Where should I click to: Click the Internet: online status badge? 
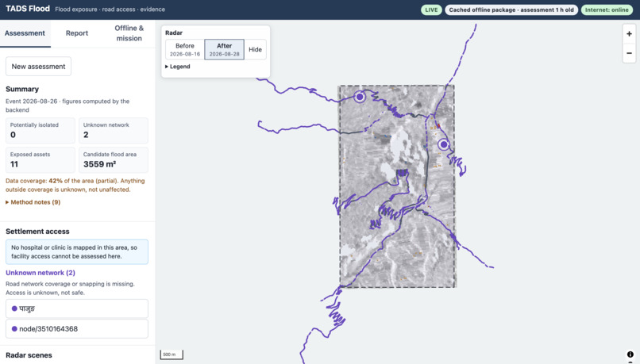click(x=607, y=10)
